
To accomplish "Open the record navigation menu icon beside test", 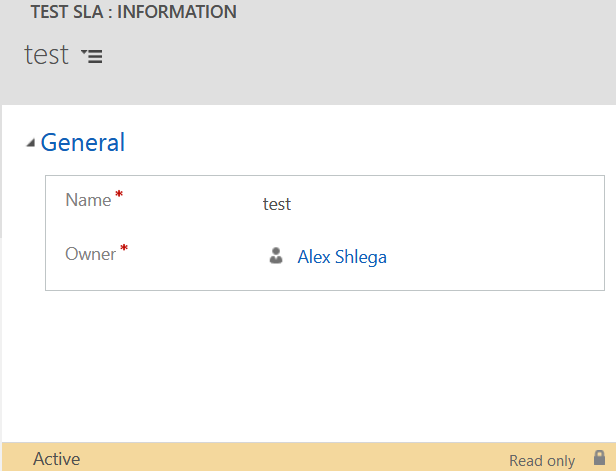I will point(92,56).
